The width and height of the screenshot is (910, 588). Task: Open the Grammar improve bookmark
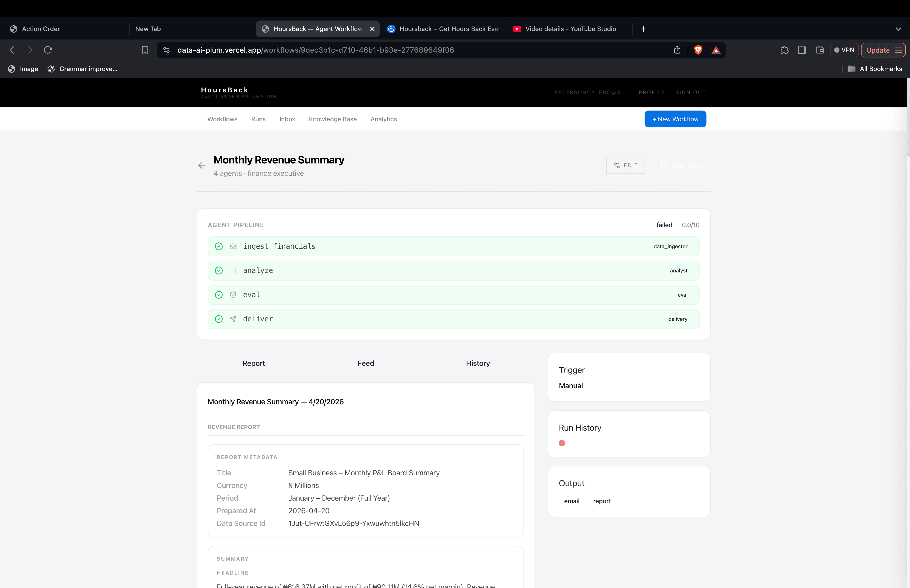[82, 69]
